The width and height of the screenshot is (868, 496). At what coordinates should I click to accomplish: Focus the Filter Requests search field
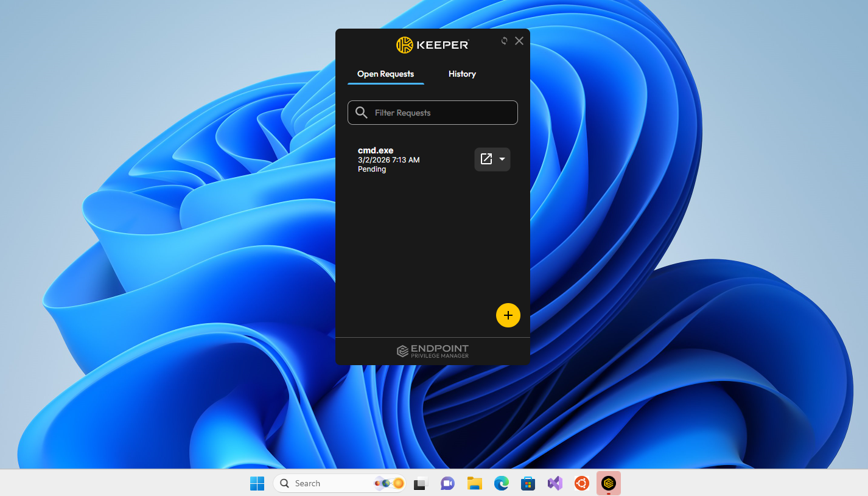coord(433,113)
